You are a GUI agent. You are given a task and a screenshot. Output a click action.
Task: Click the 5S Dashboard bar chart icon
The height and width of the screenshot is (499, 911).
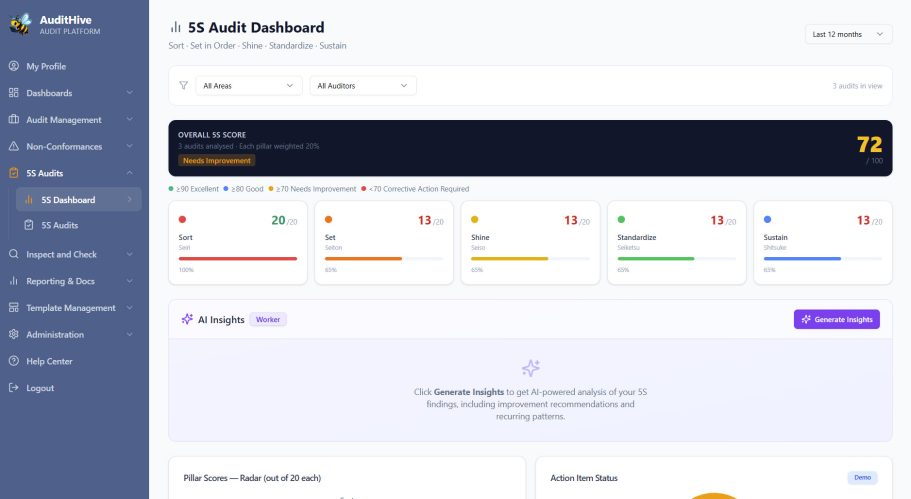[28, 200]
